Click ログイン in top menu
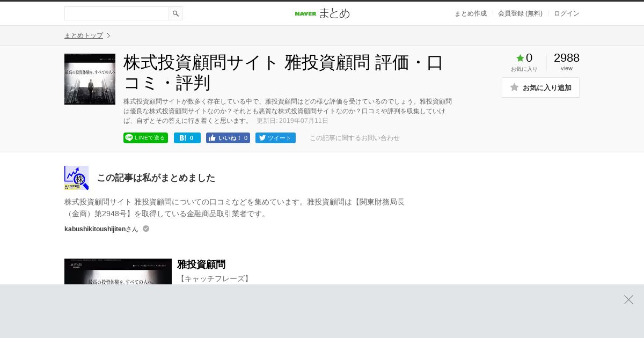Image resolution: width=644 pixels, height=338 pixels. click(x=567, y=13)
